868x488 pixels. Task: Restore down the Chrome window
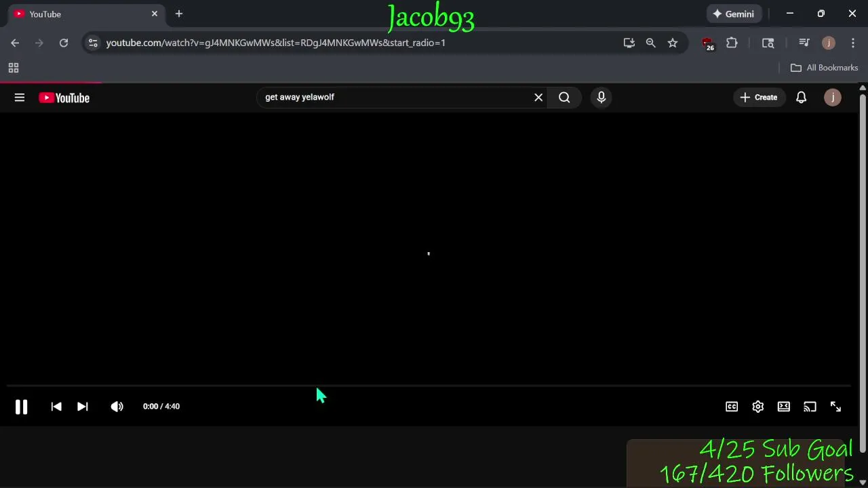click(821, 14)
